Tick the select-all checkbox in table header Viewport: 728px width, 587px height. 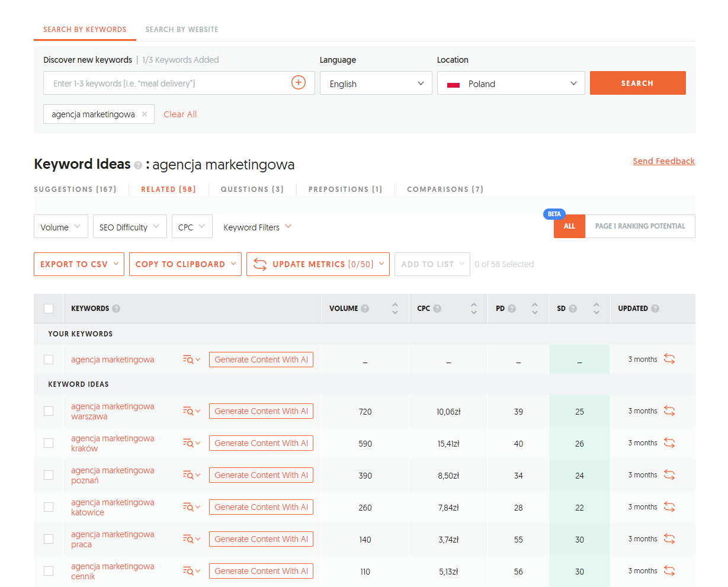click(49, 309)
